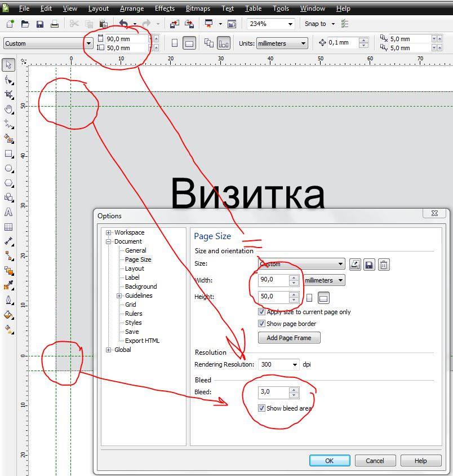The image size is (453, 476).
Task: Select the Eyedropper tool
Action: 8,285
